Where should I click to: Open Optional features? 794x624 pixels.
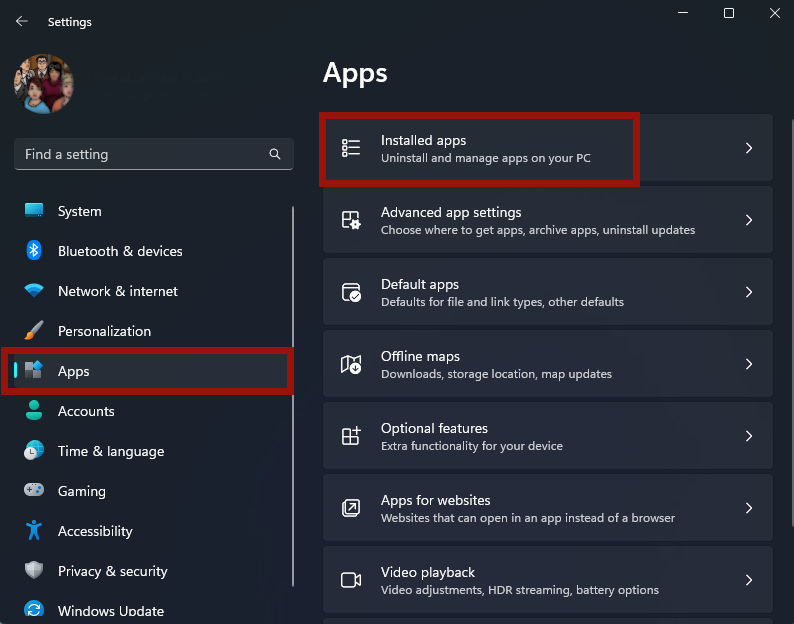pos(548,436)
